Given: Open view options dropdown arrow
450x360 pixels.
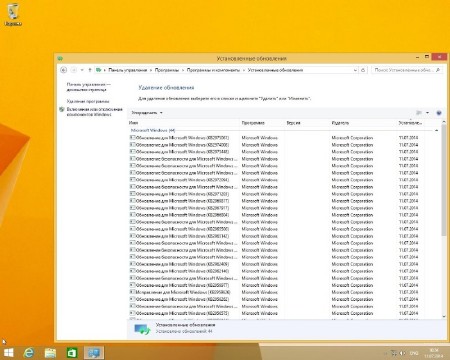Looking at the screenshot, I should 427,113.
